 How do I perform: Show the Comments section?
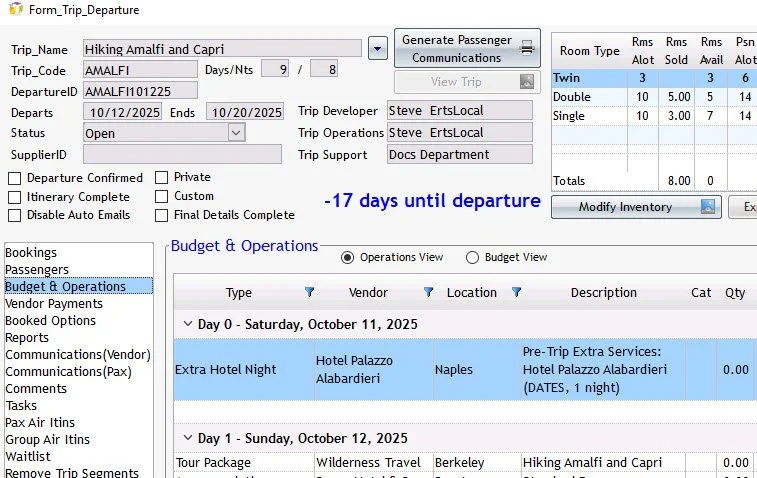point(36,389)
